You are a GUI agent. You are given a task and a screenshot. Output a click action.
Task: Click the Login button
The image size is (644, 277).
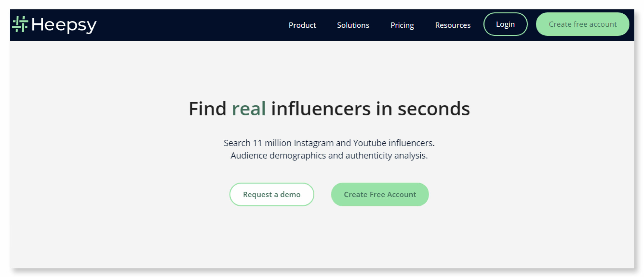tap(505, 24)
